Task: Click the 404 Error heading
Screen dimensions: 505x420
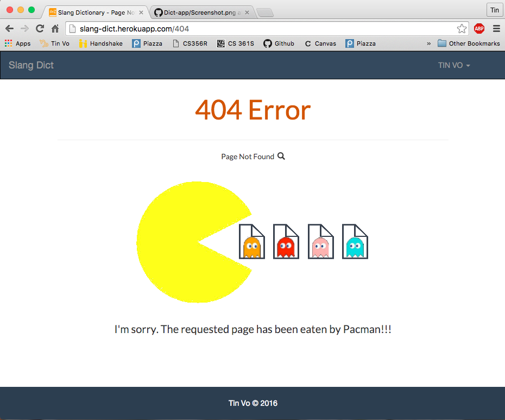Action: tap(253, 110)
